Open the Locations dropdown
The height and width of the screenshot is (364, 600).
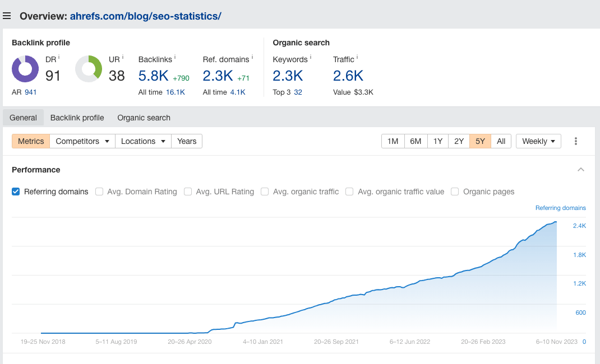click(142, 141)
